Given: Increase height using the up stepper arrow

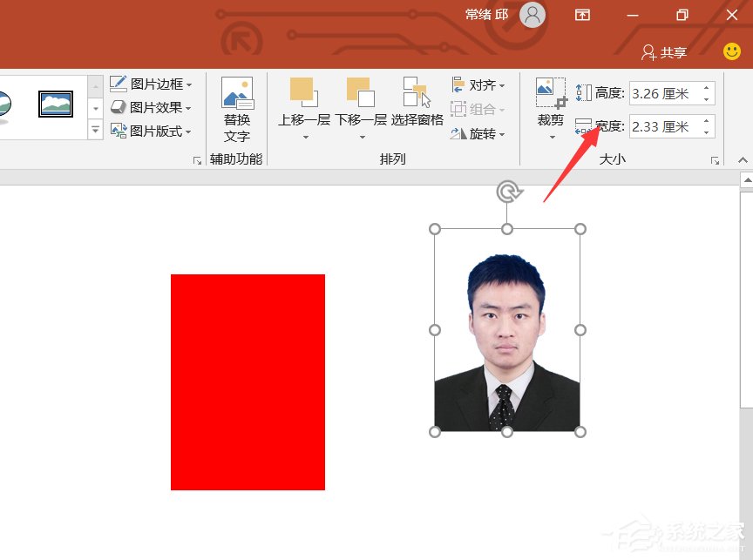Looking at the screenshot, I should [706, 87].
